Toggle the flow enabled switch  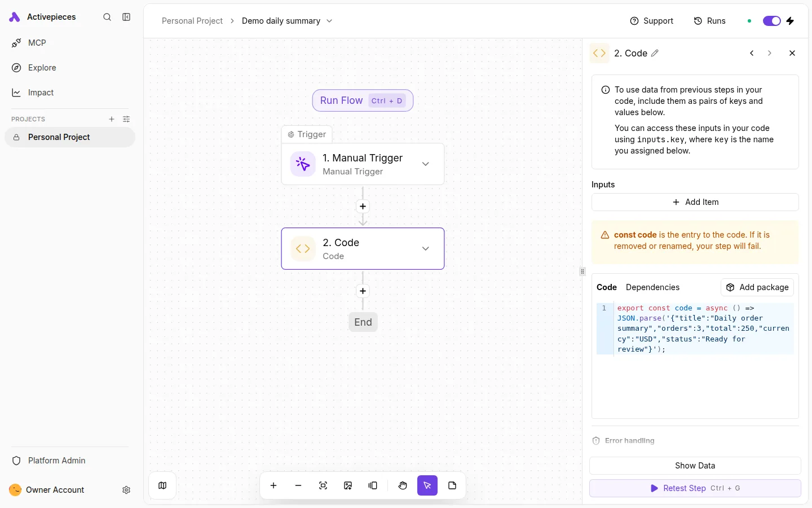point(771,21)
